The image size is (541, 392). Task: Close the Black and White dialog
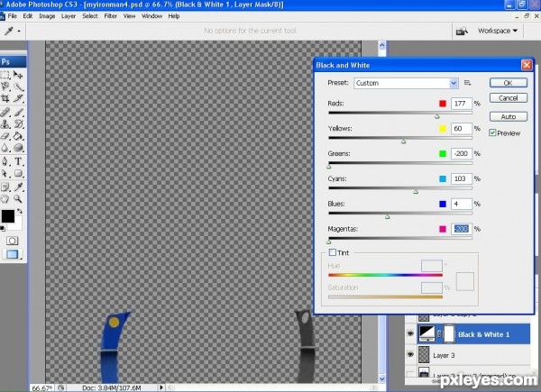(527, 65)
